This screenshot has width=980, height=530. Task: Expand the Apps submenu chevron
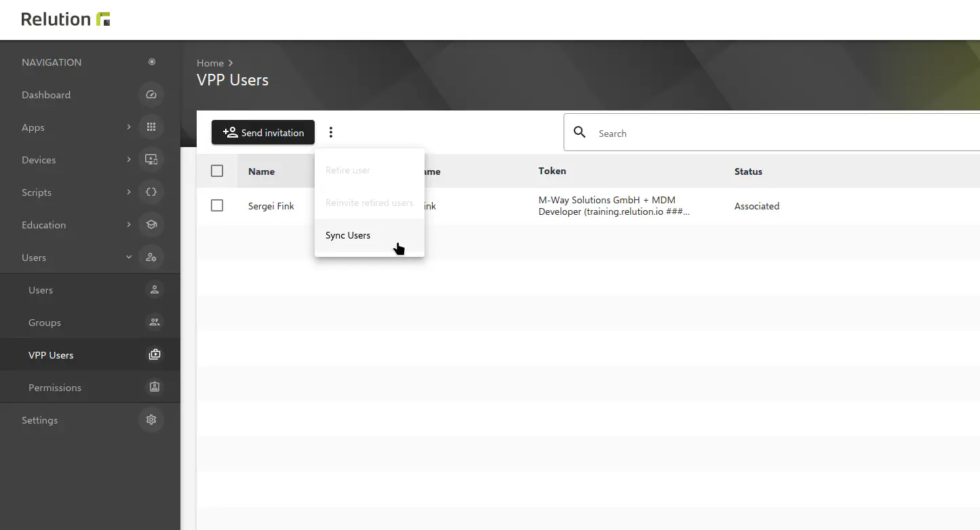point(129,127)
